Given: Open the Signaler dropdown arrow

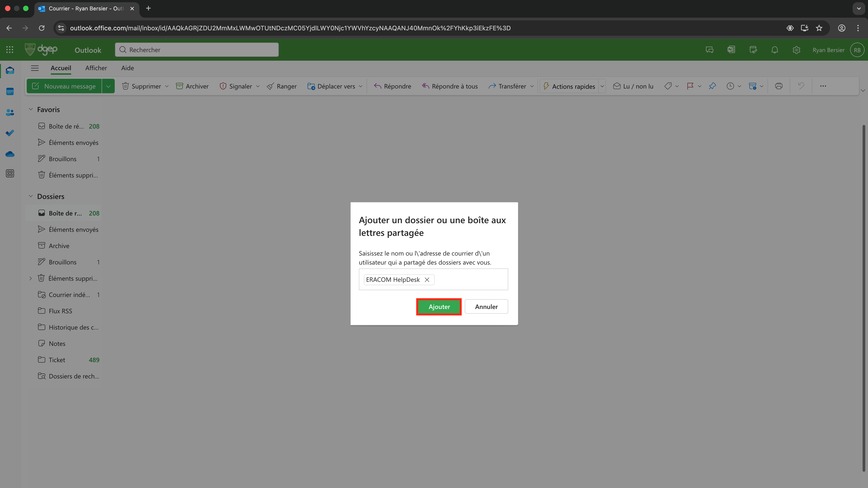Looking at the screenshot, I should (x=258, y=86).
